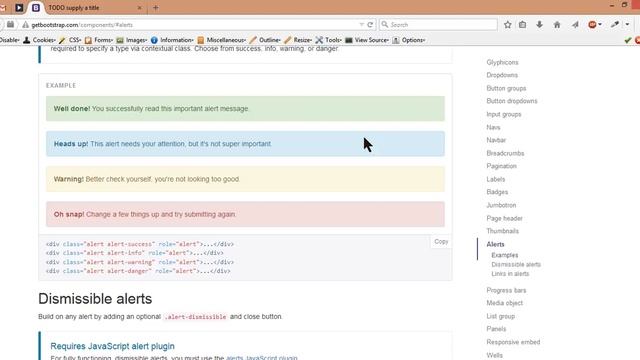Go to Pagination in sidebar
640x360 pixels.
[501, 166]
